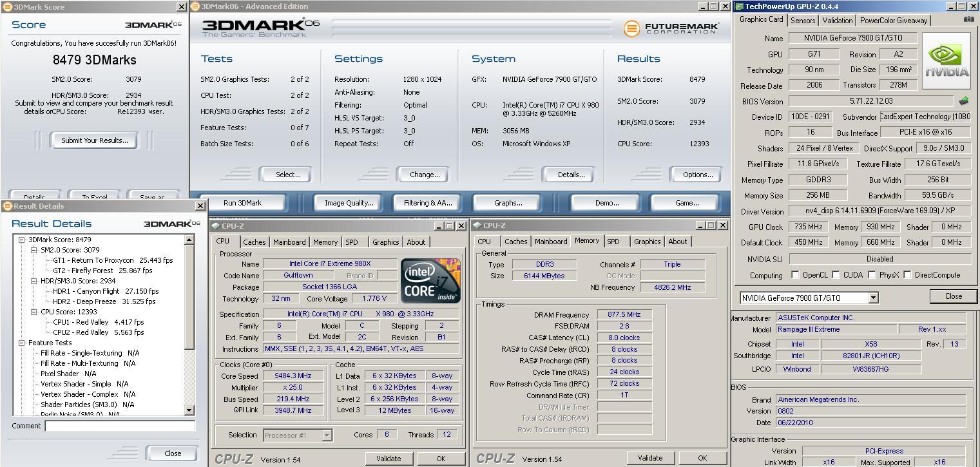This screenshot has width=980, height=467.
Task: Select Pixel Shader N/A row
Action: click(68, 374)
